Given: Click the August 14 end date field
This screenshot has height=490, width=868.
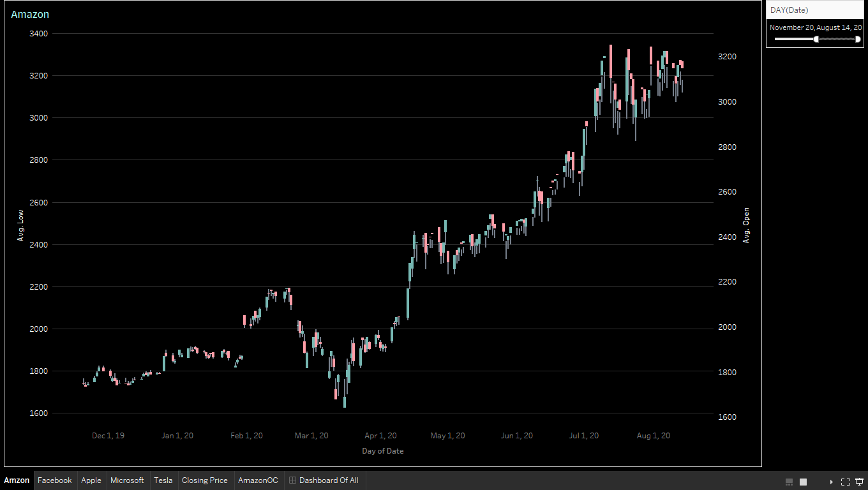Looking at the screenshot, I should click(x=839, y=27).
